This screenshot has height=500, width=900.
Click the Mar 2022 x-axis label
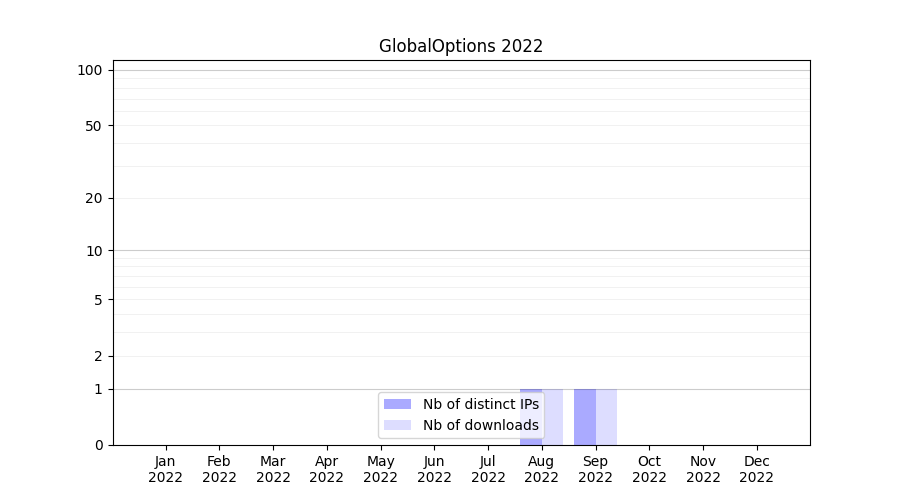[x=273, y=469]
